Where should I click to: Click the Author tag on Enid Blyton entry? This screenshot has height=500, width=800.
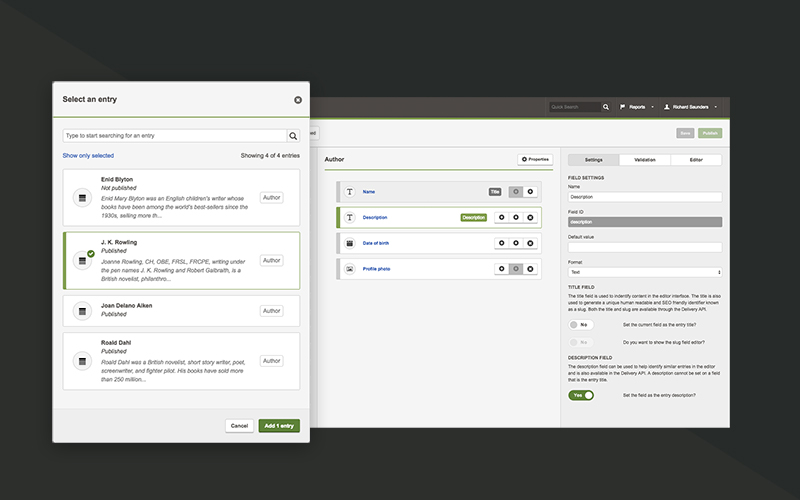point(271,197)
